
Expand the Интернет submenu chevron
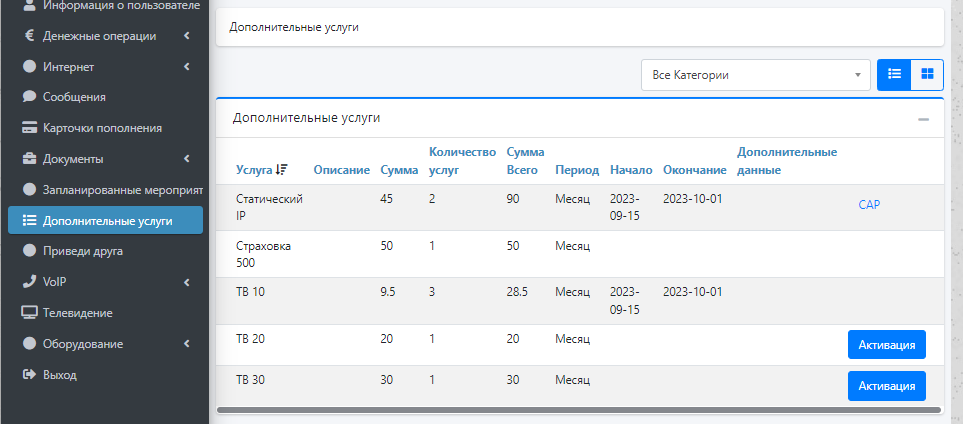coord(187,67)
